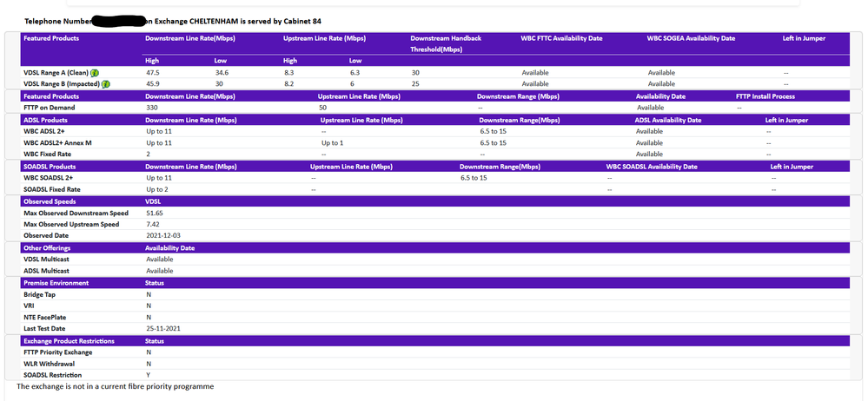
Task: Click the WBC SOADSL Availability Date header
Action: coord(652,167)
